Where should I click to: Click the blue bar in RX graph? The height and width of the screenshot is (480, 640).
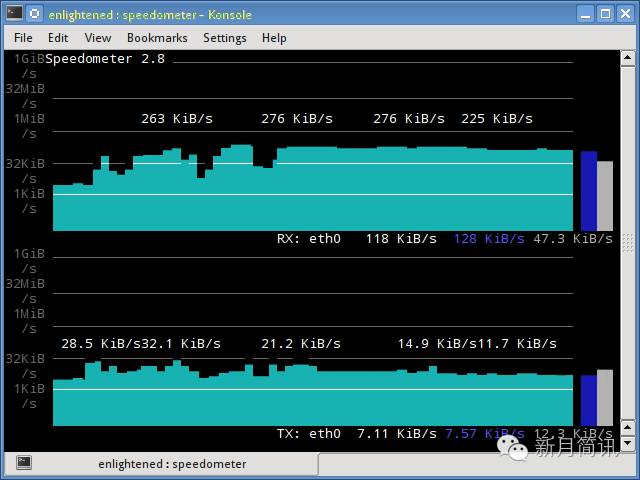(x=589, y=191)
